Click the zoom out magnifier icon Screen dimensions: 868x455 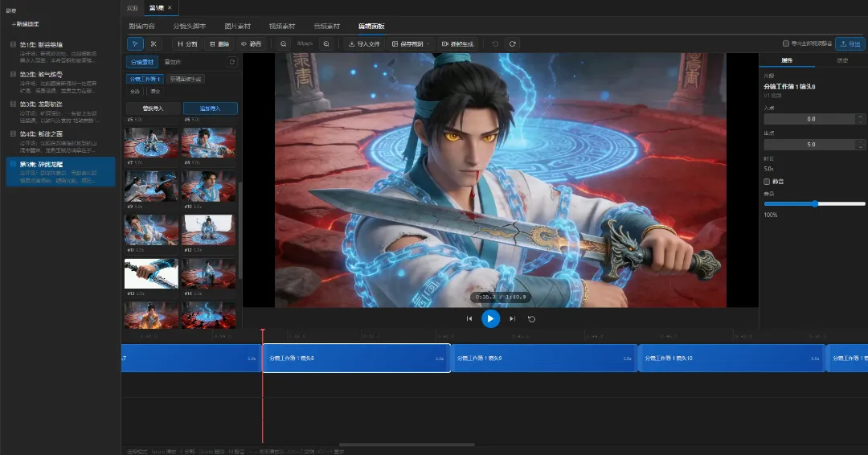coord(284,43)
